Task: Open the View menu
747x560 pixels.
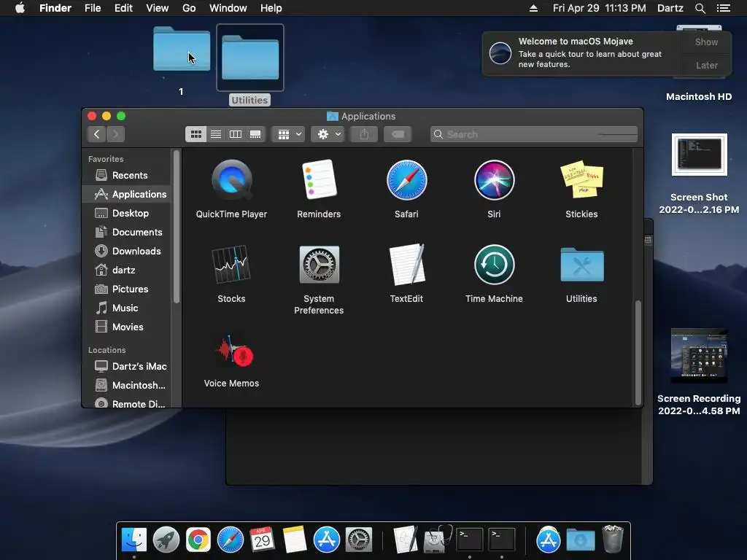Action: (x=158, y=8)
